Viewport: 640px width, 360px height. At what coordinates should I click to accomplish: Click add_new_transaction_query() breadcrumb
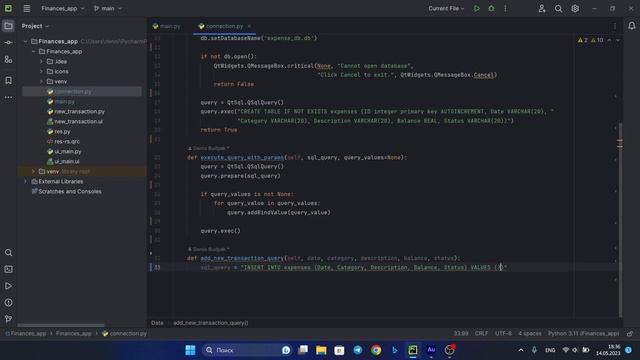coord(211,323)
